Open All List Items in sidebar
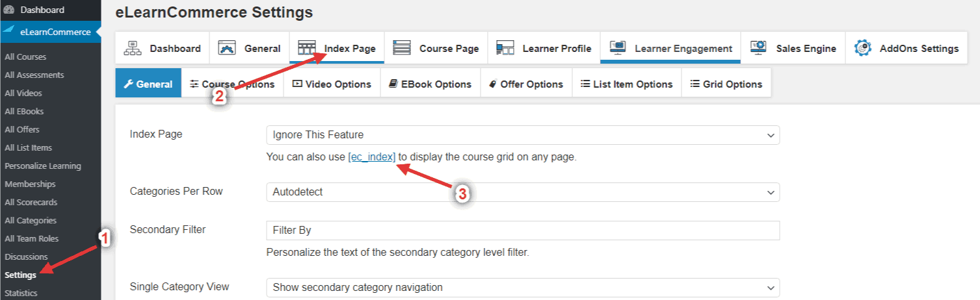This screenshot has height=300, width=980. pos(28,147)
